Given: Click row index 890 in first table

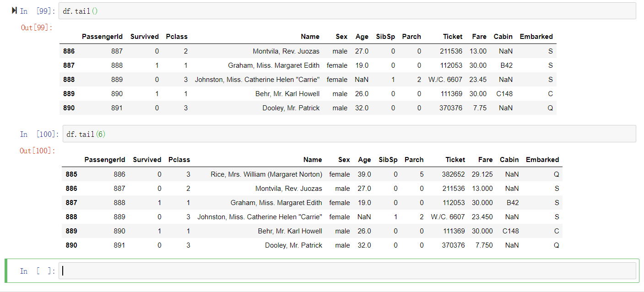Looking at the screenshot, I should (x=69, y=108).
